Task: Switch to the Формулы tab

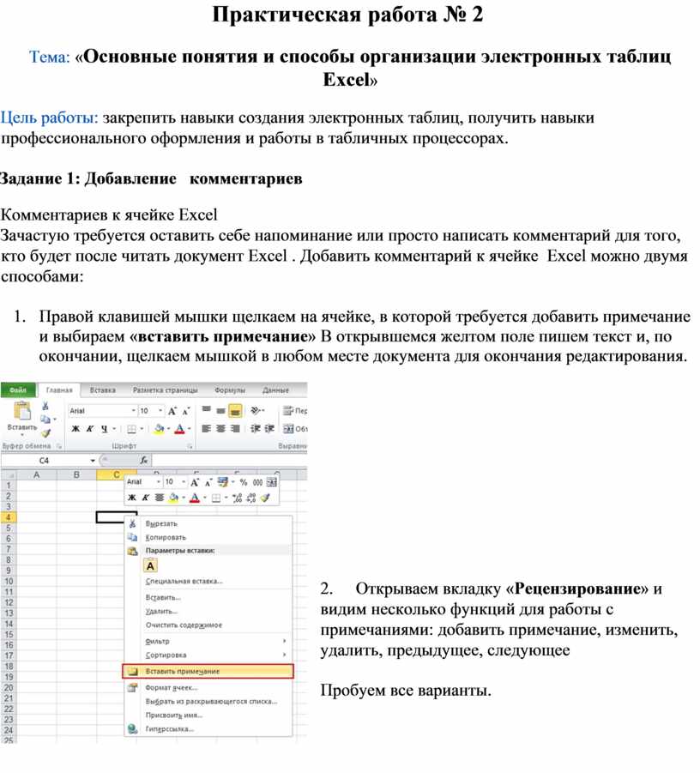Action: pos(230,390)
